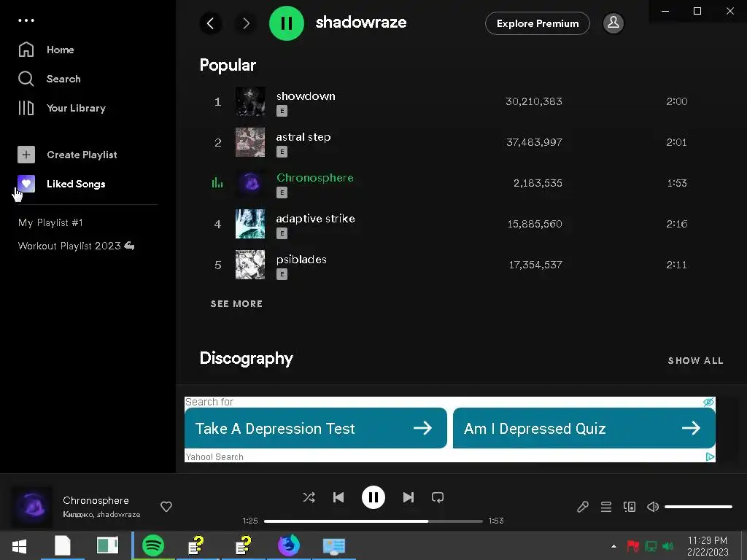Click the AdChoices triangle icon
This screenshot has height=560, width=747.
coord(710,456)
